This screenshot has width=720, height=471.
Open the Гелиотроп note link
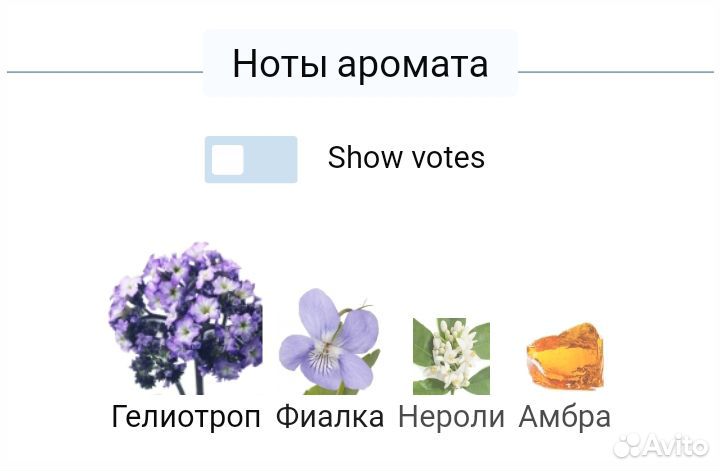pyautogui.click(x=186, y=416)
